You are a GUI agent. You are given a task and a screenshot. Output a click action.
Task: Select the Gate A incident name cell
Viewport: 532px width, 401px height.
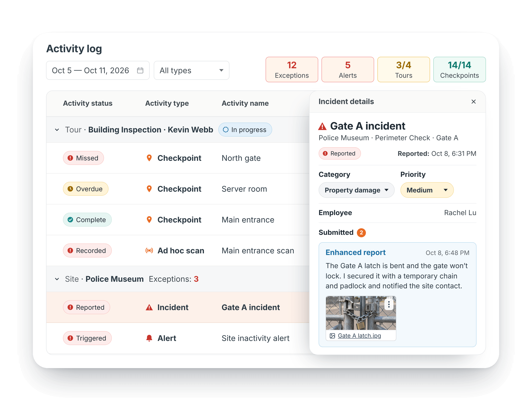coord(251,307)
